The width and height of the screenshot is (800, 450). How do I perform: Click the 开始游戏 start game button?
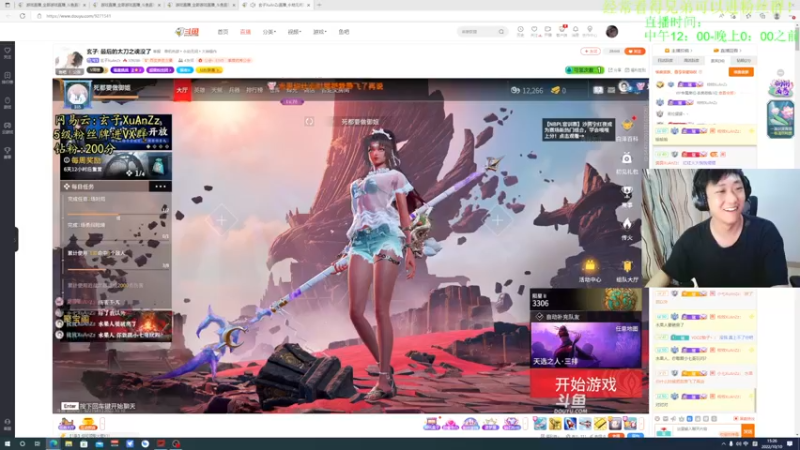pos(586,384)
